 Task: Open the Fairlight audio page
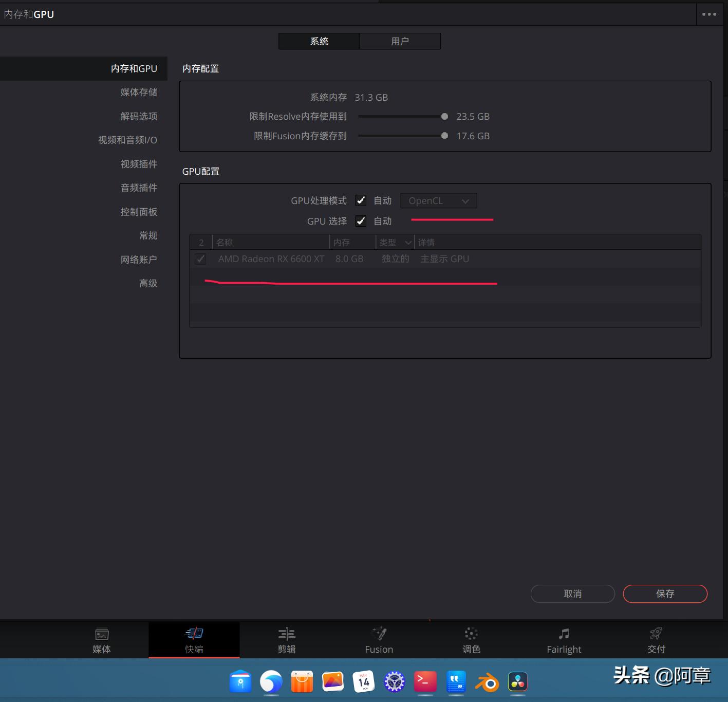(564, 640)
